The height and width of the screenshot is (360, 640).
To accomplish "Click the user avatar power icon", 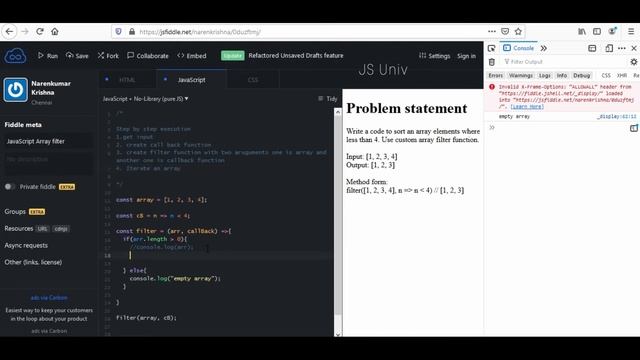I will coord(16,90).
